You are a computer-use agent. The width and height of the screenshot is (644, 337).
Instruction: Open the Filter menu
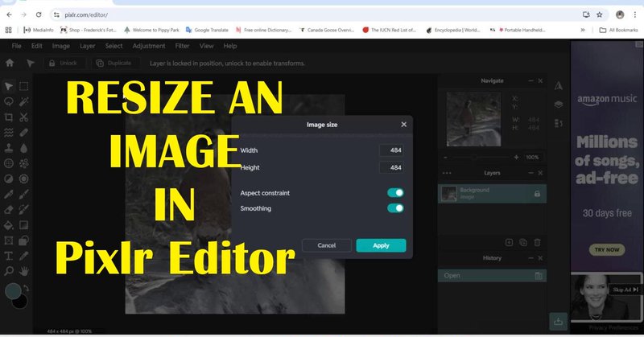pyautogui.click(x=182, y=46)
